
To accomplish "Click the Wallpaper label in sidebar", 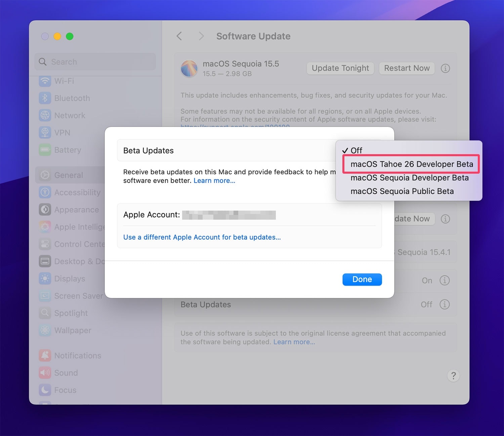I will click(x=73, y=330).
